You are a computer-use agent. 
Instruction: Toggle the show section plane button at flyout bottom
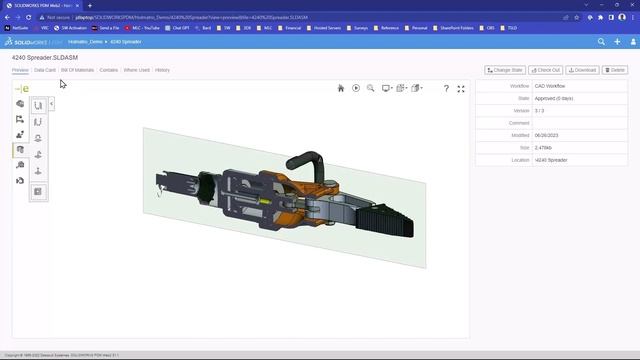coord(38,191)
